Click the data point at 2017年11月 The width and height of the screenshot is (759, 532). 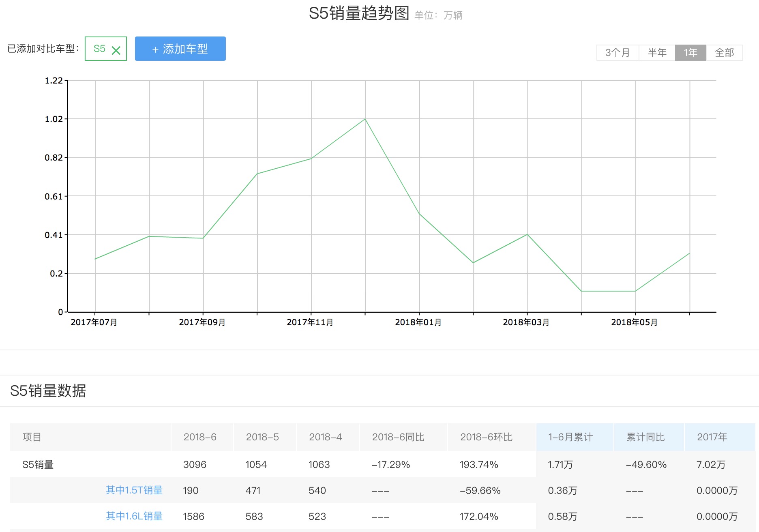coord(311,159)
